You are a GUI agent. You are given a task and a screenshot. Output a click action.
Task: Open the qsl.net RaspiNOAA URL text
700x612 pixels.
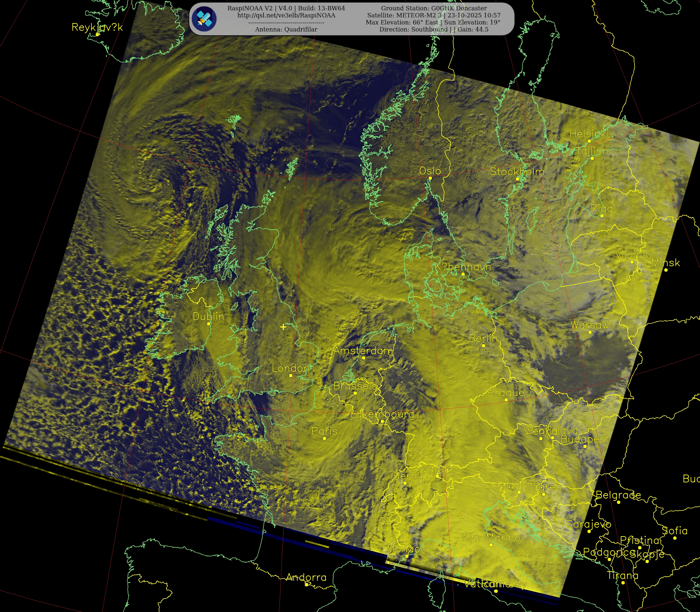coord(286,15)
